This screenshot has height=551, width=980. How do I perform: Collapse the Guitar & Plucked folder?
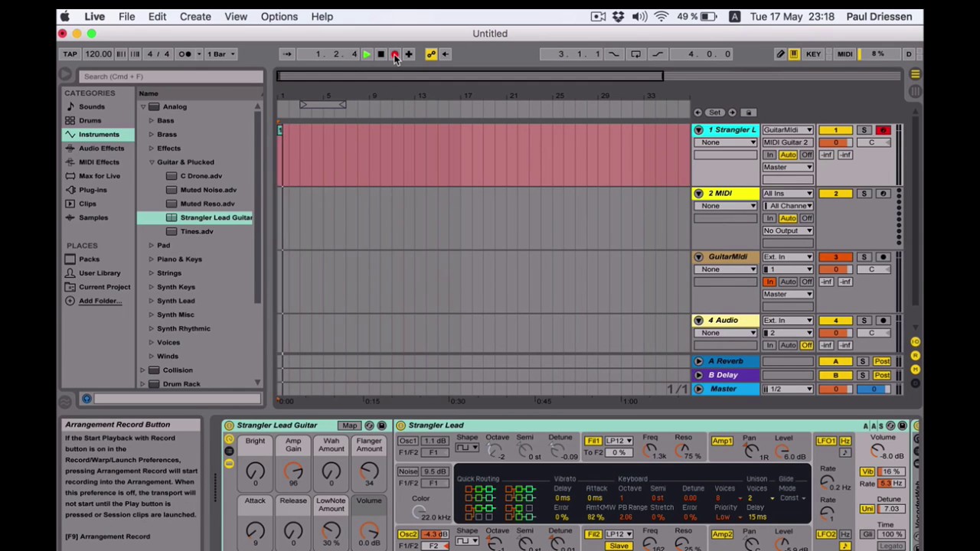pos(151,162)
